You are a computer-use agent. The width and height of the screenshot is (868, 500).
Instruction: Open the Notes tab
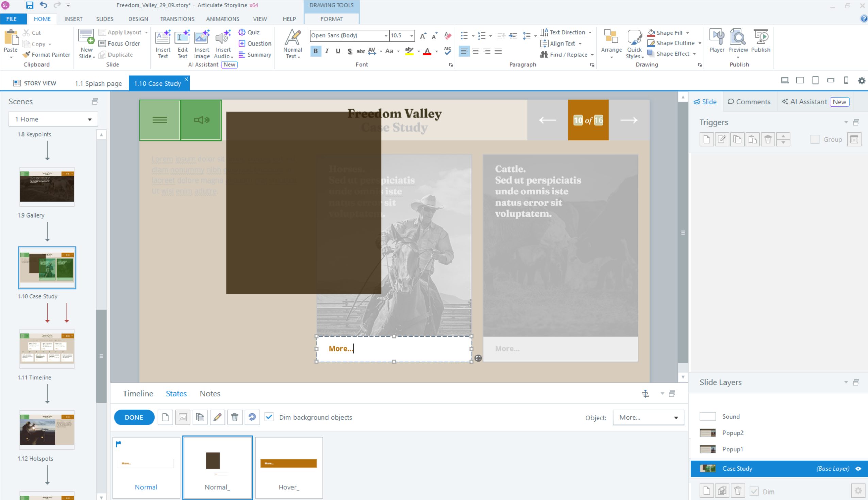pyautogui.click(x=210, y=394)
